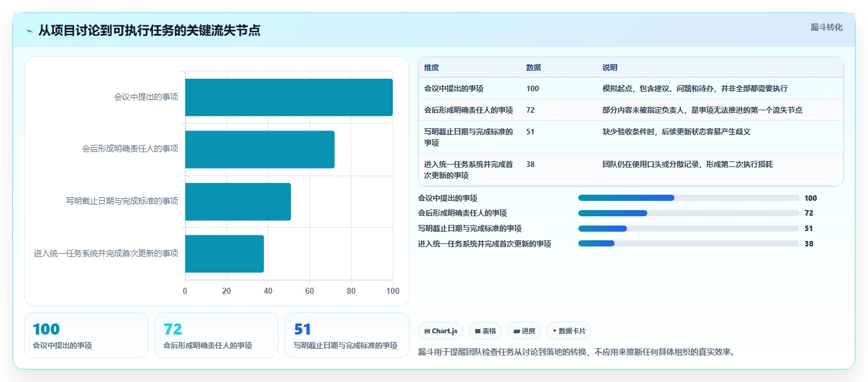Viewport: 868px width, 382px height.
Task: Click progress list label 进入统一任务系统并完成首次更新的事项
Action: (485, 244)
